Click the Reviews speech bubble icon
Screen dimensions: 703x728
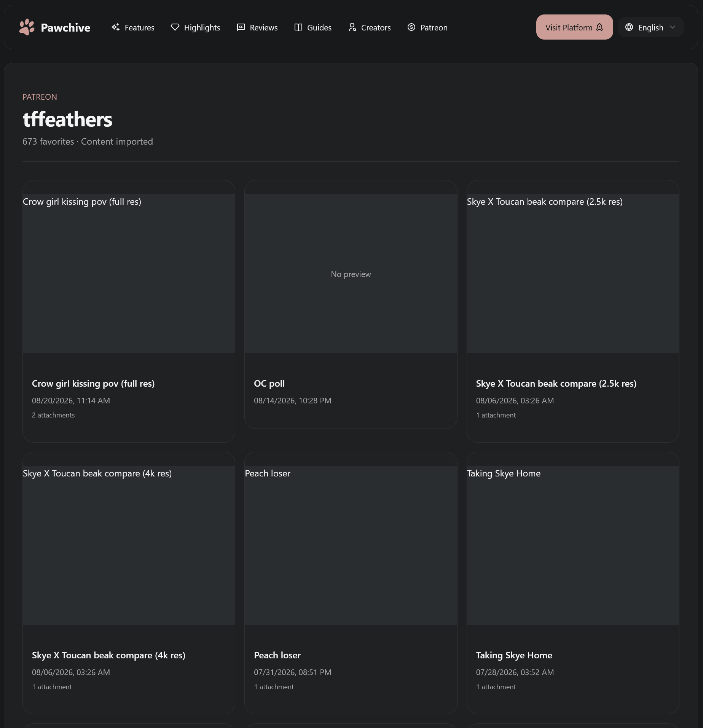(x=241, y=27)
